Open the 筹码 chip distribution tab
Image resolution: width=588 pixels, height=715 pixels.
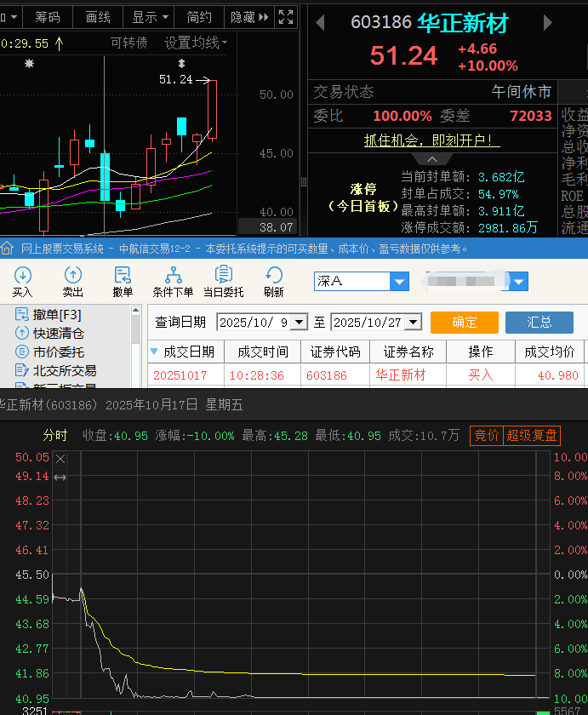48,17
